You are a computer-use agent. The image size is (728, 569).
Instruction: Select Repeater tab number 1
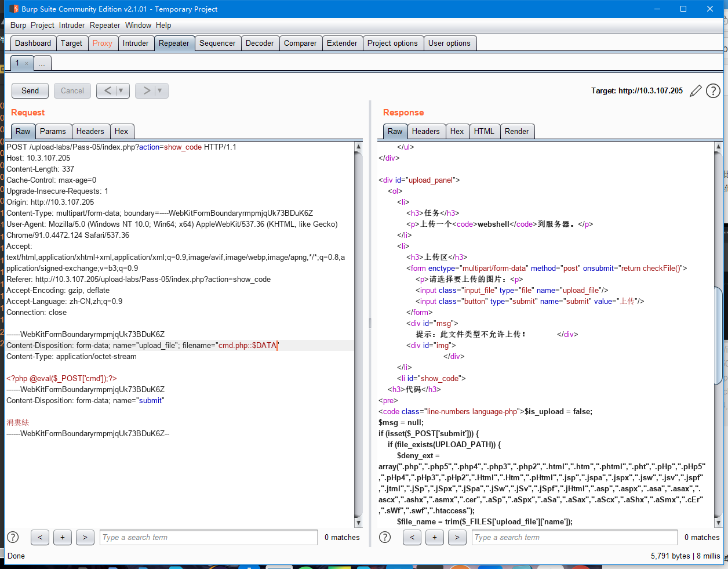18,63
